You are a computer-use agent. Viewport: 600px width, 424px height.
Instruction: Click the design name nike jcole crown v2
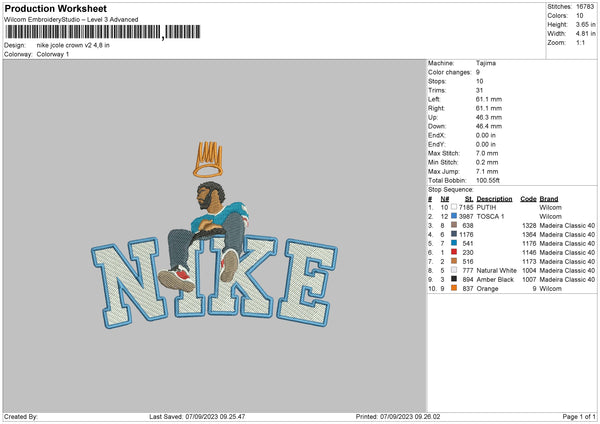pyautogui.click(x=73, y=45)
